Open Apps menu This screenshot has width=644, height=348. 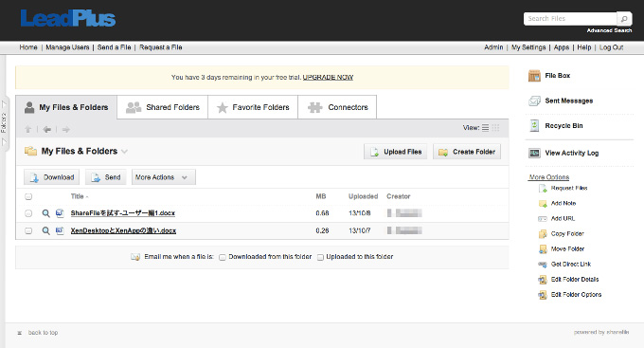(x=562, y=47)
